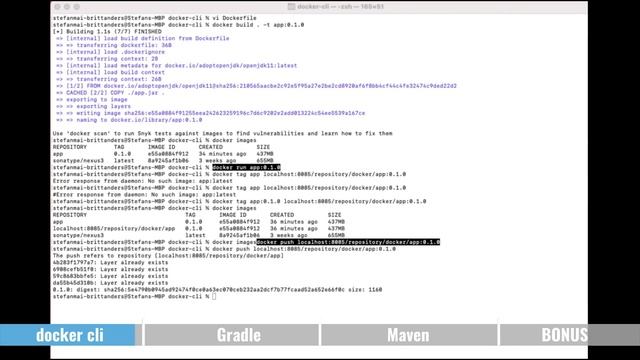Screen dimensions: 640x360
Task: Click 'docker tag app:0.1.0 localhost:8085' command
Action: coord(319,201)
